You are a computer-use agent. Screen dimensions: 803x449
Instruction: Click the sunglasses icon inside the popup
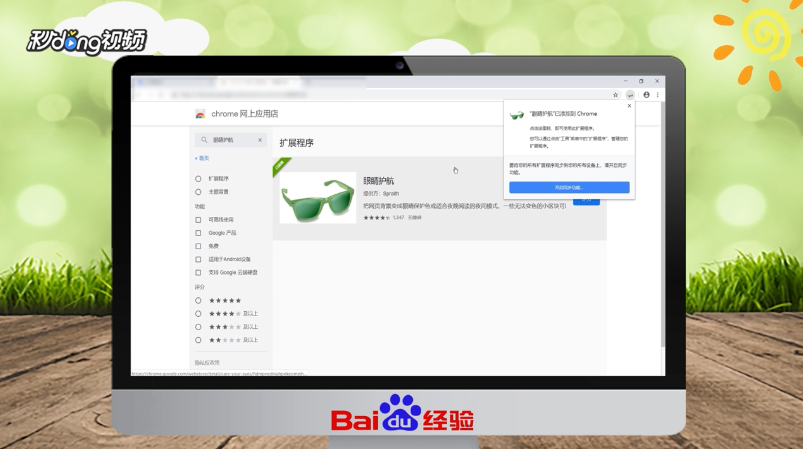(x=517, y=115)
